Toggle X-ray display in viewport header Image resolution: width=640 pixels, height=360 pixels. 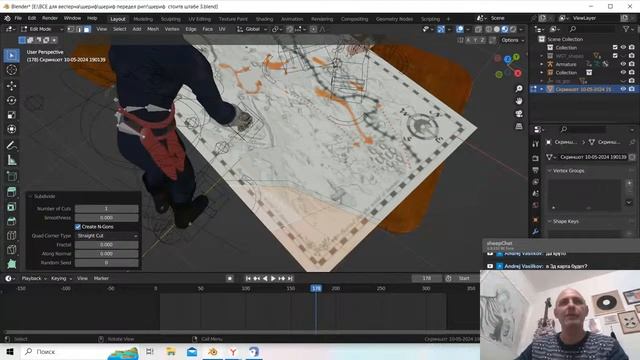click(478, 29)
